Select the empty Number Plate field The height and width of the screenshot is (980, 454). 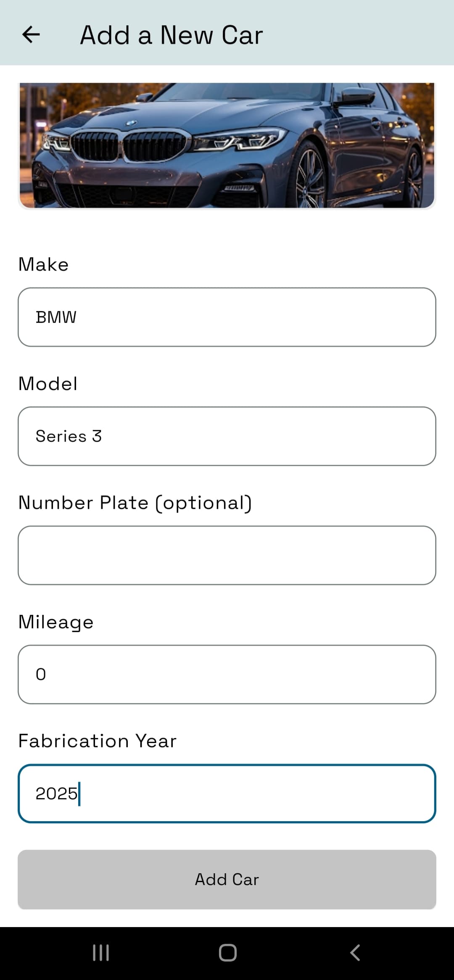(x=227, y=555)
